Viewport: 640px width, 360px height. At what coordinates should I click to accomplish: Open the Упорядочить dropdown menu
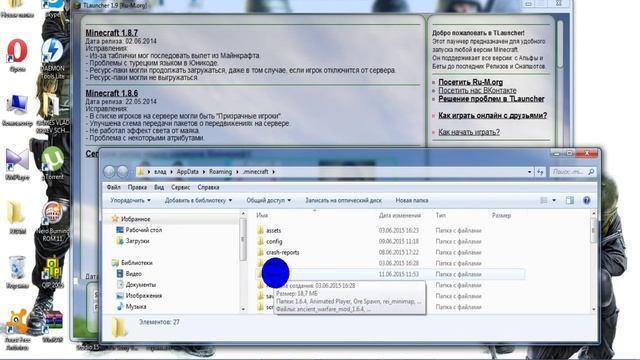tap(130, 200)
